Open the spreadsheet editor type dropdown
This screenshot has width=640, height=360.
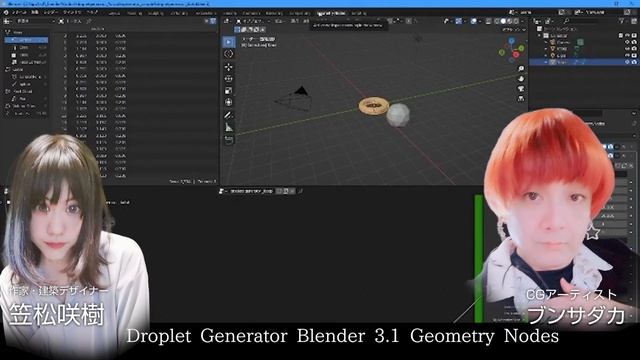pyautogui.click(x=7, y=21)
